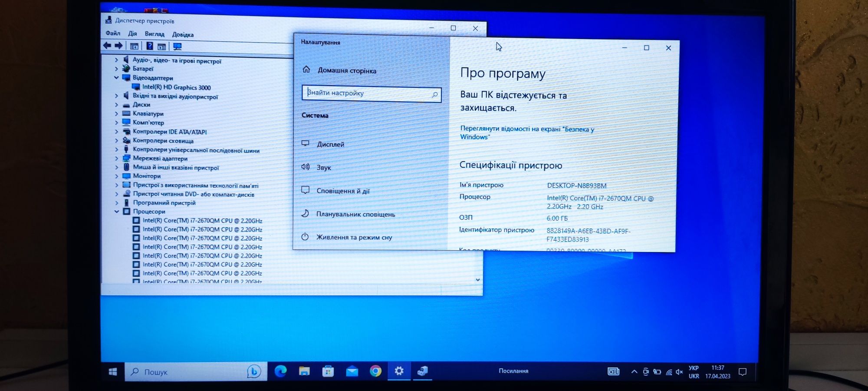868x391 pixels.
Task: Expand the Комп'ютер node
Action: 116,123
